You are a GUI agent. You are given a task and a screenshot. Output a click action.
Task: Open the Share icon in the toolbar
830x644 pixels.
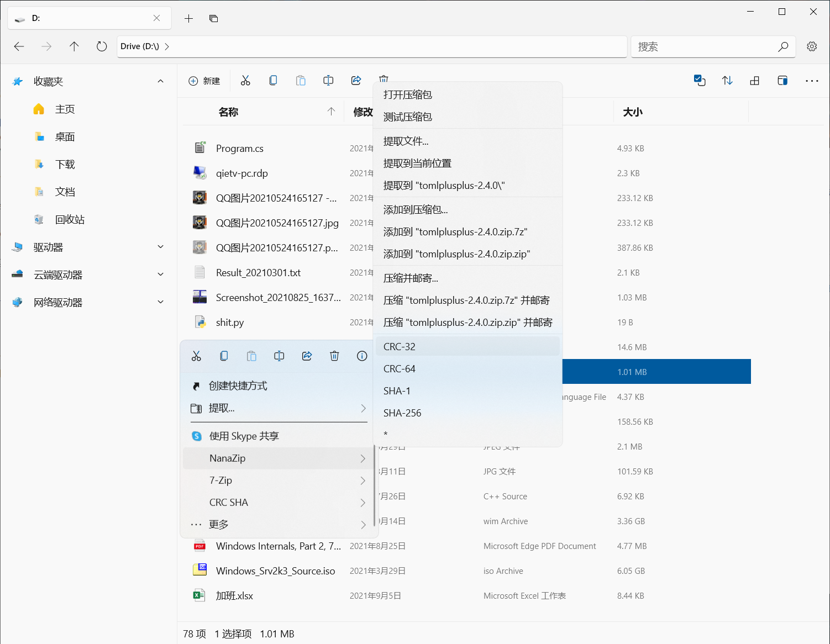(356, 80)
